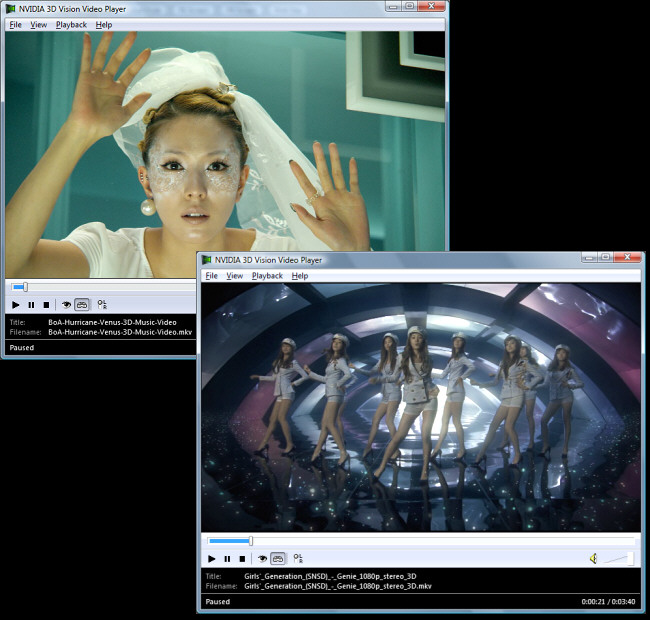The height and width of the screenshot is (620, 650).
Task: Open the File menu in the Genie player window
Action: pos(211,276)
